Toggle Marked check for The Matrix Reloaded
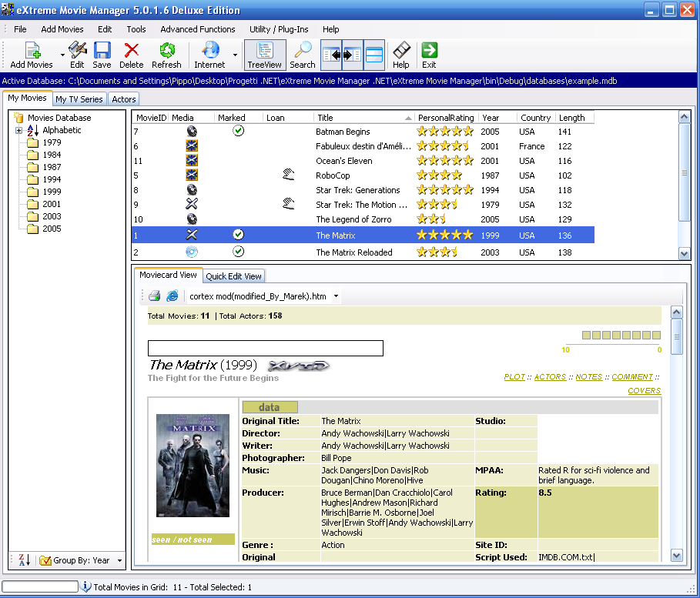Viewport: 700px width, 598px height. (238, 252)
